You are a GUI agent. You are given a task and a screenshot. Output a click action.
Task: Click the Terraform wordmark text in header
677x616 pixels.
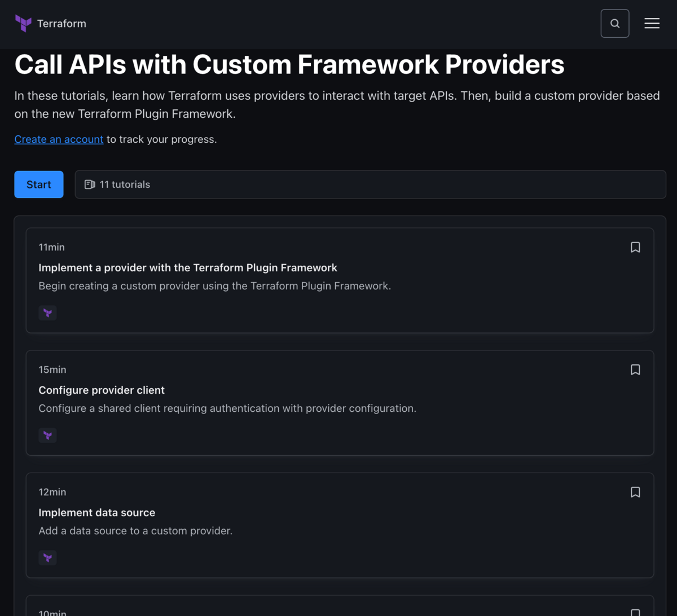(x=61, y=24)
